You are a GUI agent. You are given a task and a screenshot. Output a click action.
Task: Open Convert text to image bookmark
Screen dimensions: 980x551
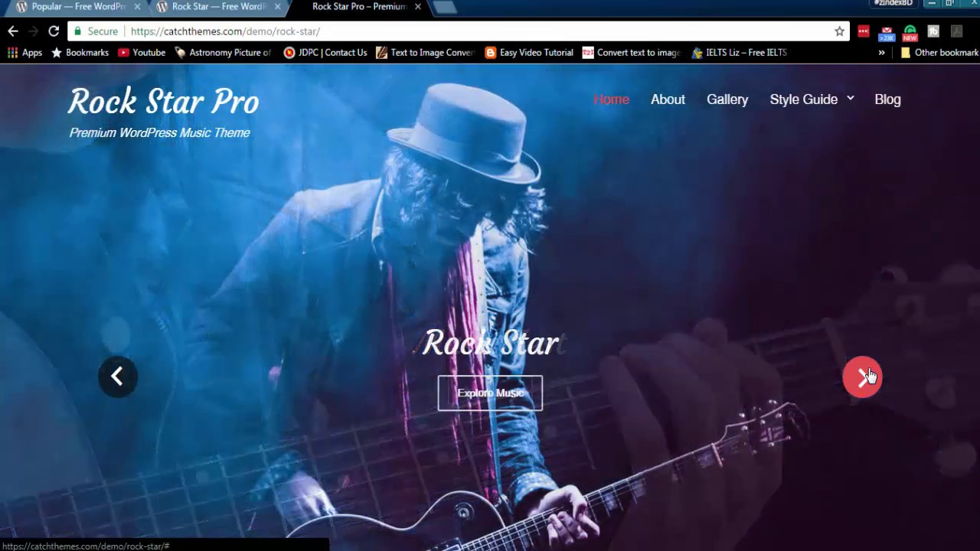tap(631, 53)
